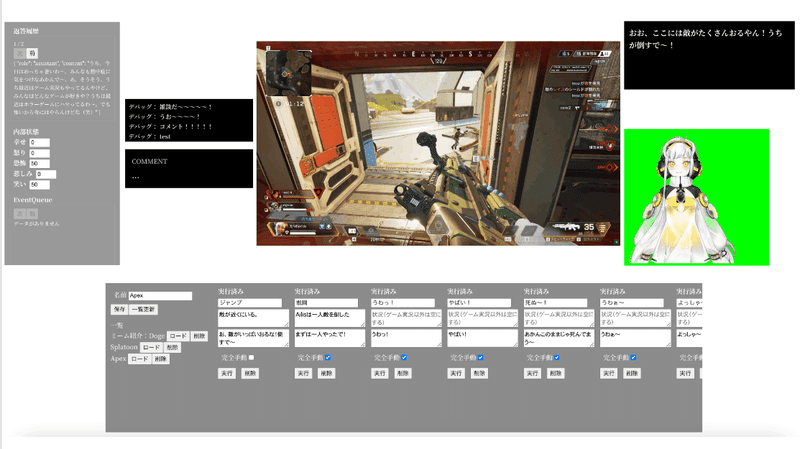Run 実行 on the よっしゃ card
Screen dimensions: 800x449
tap(685, 373)
